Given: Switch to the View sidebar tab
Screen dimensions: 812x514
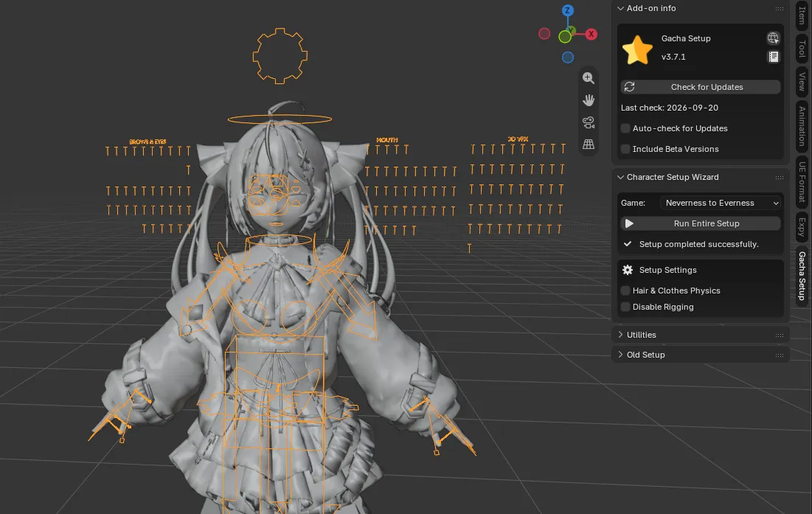Looking at the screenshot, I should point(802,82).
